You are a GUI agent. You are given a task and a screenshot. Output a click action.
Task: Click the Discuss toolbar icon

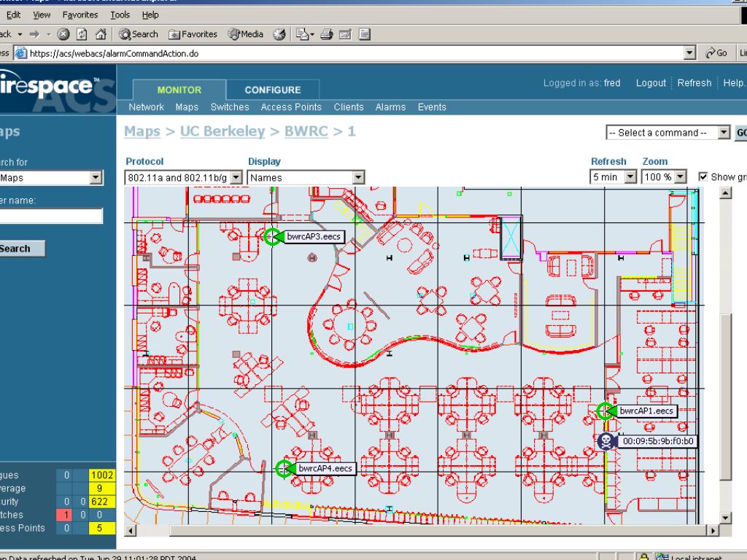(365, 34)
